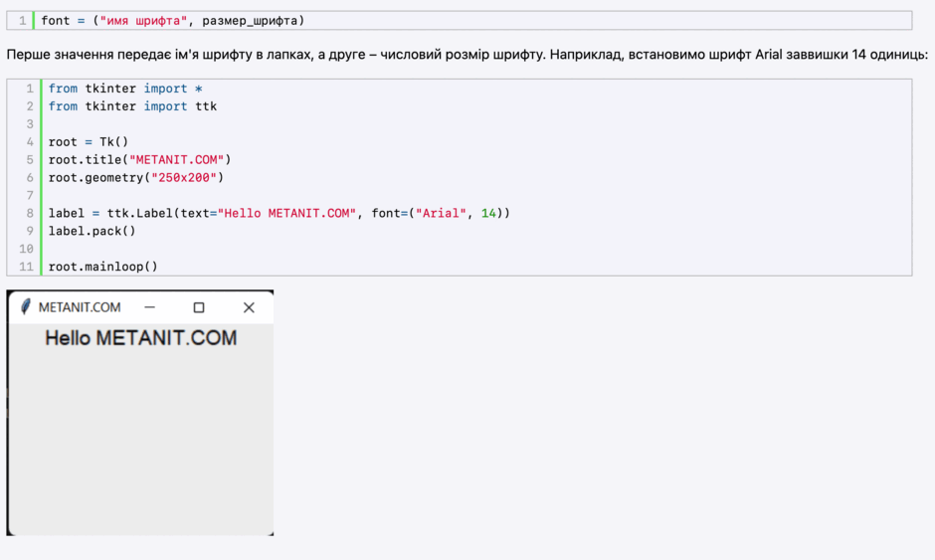Click code line "from tkinter import *"

coord(125,89)
